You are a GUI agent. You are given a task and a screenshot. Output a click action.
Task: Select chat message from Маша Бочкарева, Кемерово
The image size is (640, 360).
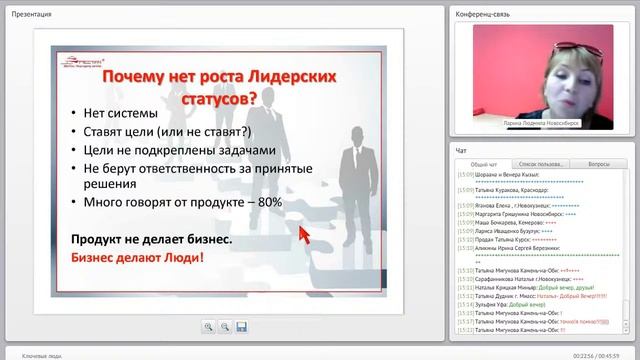[x=507, y=223]
